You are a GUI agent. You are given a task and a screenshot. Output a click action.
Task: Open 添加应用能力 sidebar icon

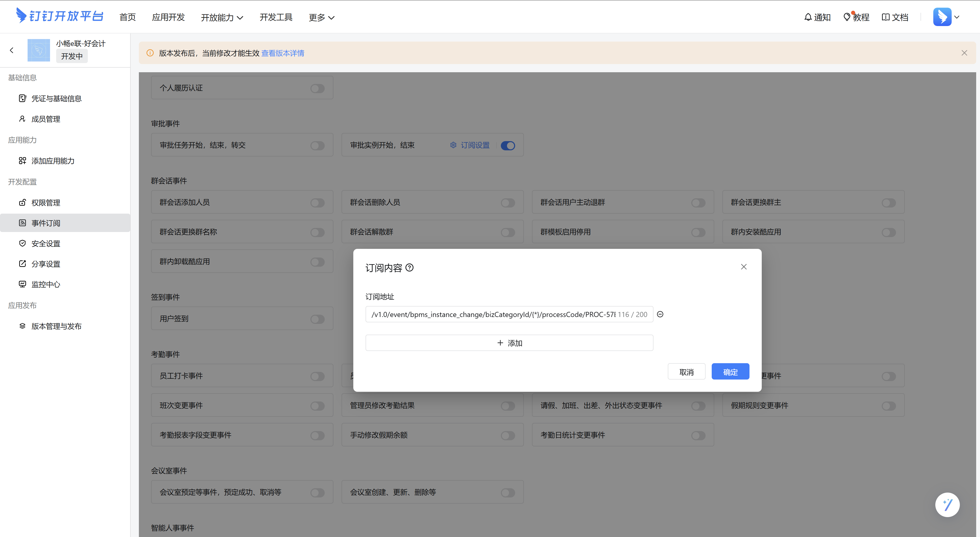[22, 161]
